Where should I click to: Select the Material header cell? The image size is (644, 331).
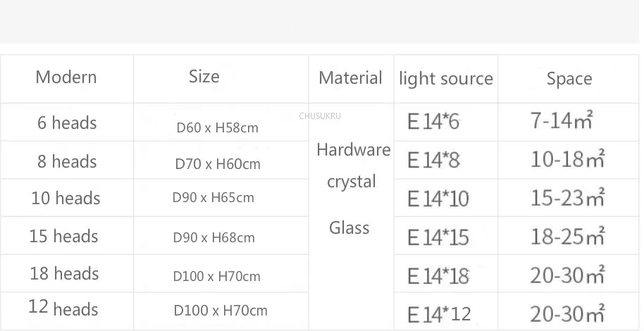[x=350, y=78]
